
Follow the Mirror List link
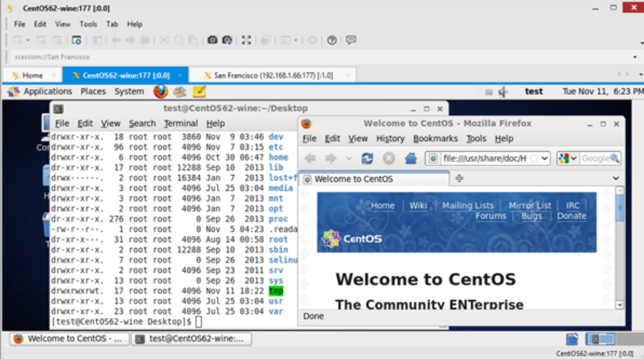click(529, 206)
